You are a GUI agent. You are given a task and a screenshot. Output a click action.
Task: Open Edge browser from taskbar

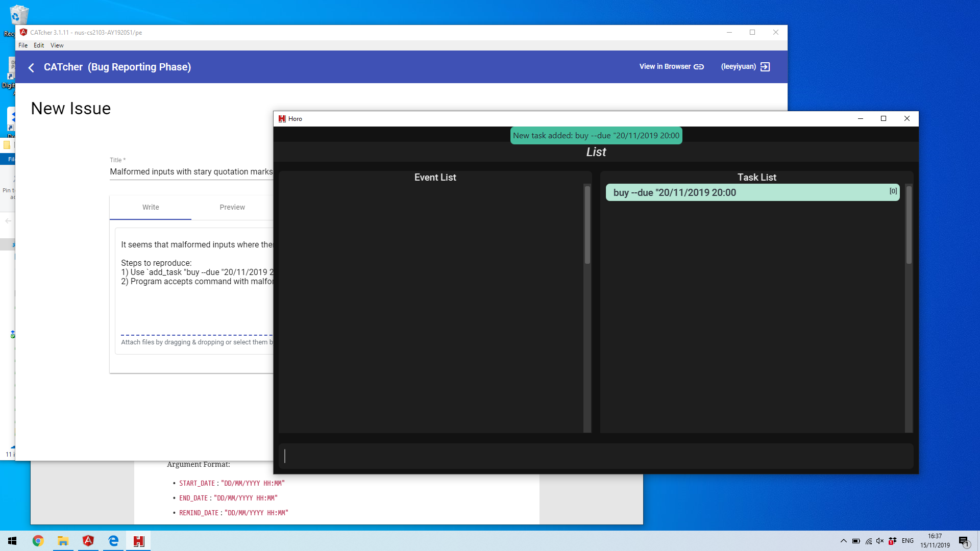[113, 541]
